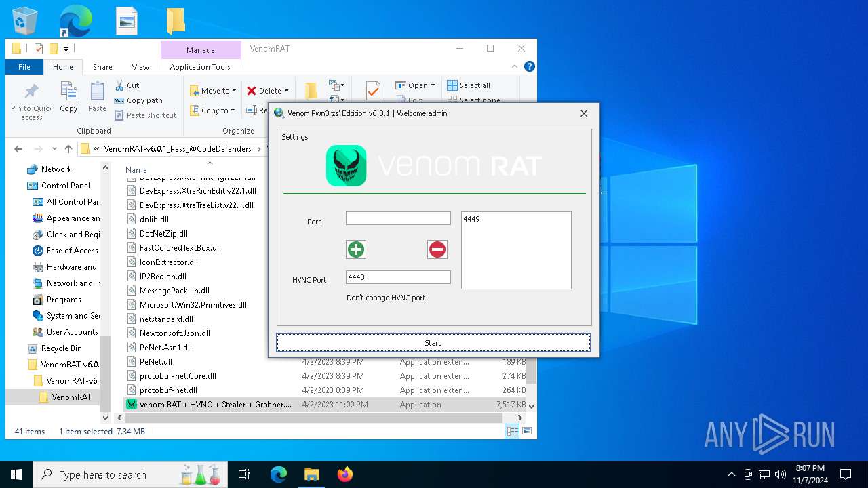Viewport: 868px width, 488px height.
Task: Select Programs in navigation pane
Action: click(x=64, y=300)
